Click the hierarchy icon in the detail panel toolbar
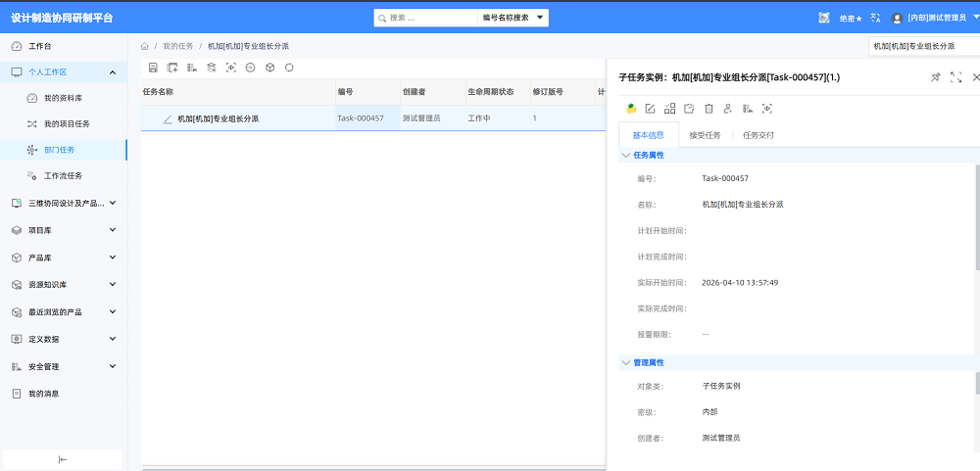This screenshot has width=980, height=471. (x=748, y=109)
